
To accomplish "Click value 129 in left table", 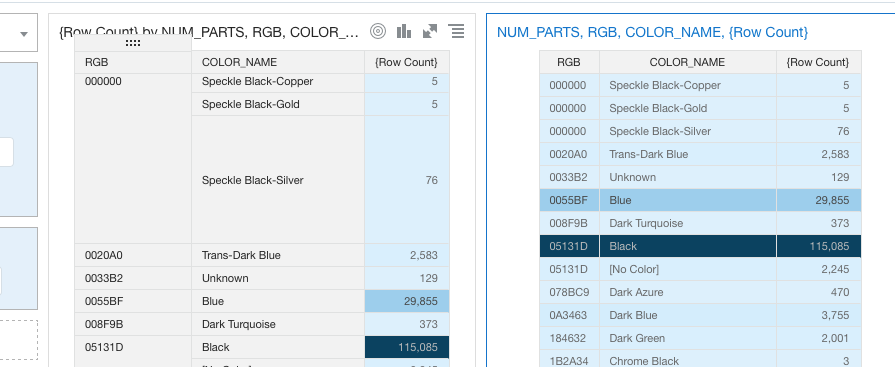I will [428, 278].
